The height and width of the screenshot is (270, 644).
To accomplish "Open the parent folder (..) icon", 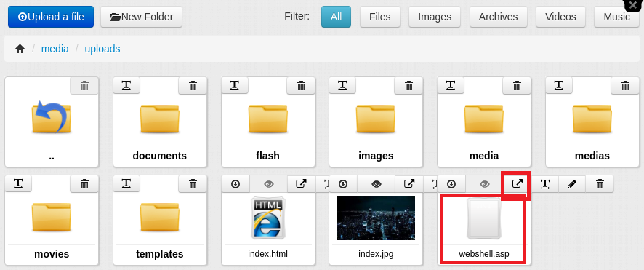I will pos(52,118).
